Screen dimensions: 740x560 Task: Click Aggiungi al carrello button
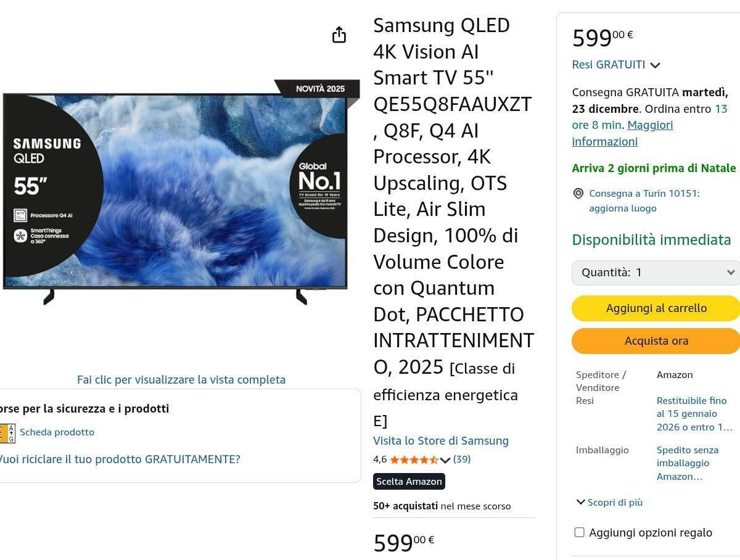(x=656, y=308)
